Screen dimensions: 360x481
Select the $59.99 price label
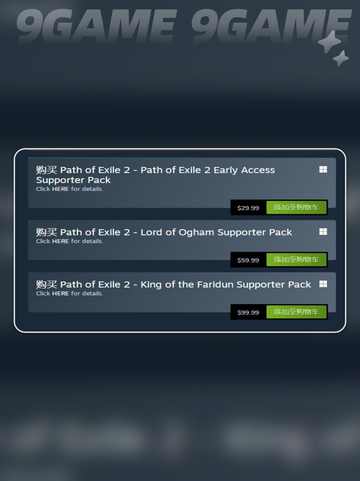(248, 260)
